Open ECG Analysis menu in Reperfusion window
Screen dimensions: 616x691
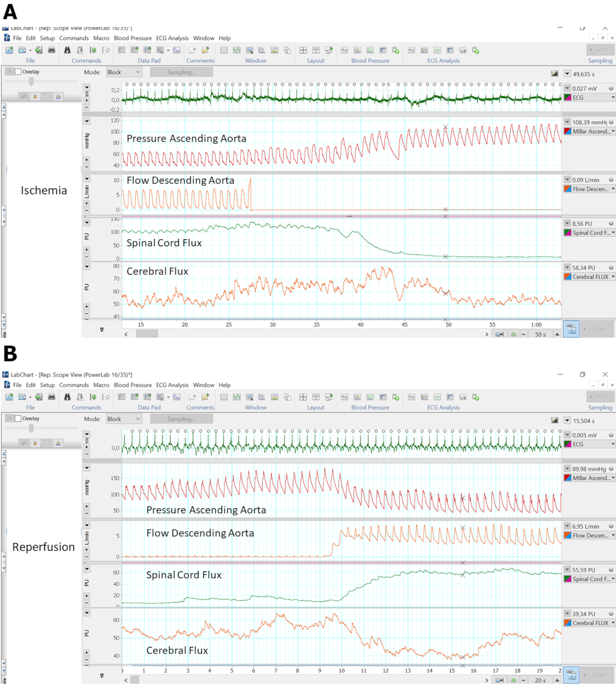click(172, 385)
